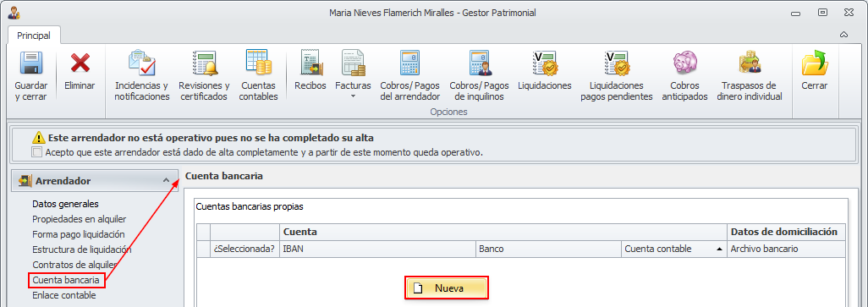
Task: Open Traspasos de dinero individual
Action: point(749,63)
